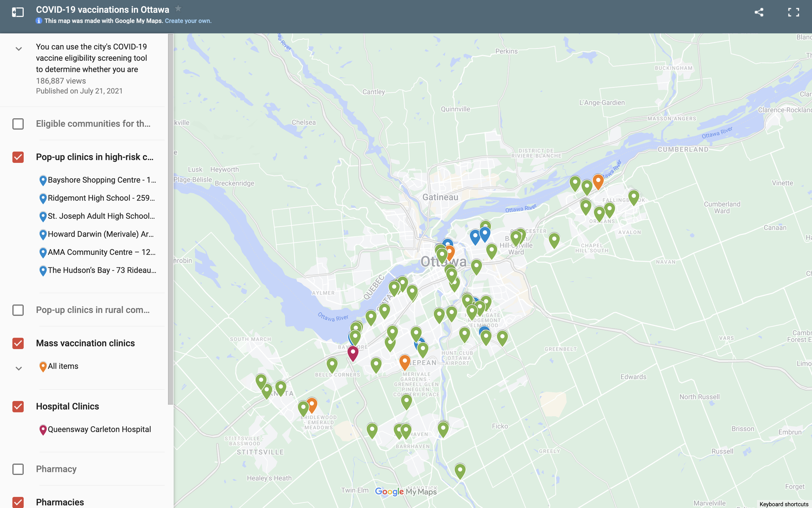Click the blue info icon in header

click(39, 21)
